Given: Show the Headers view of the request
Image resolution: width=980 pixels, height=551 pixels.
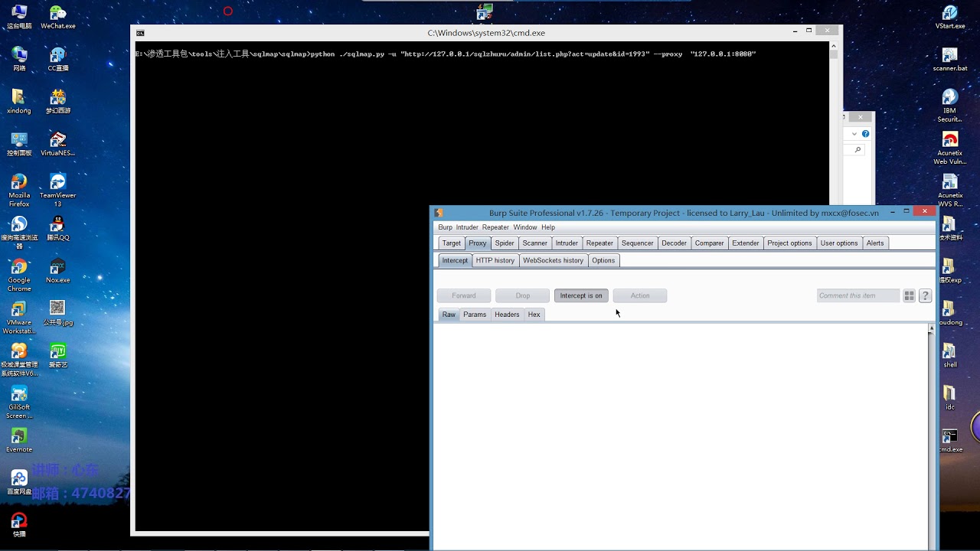Looking at the screenshot, I should click(507, 315).
